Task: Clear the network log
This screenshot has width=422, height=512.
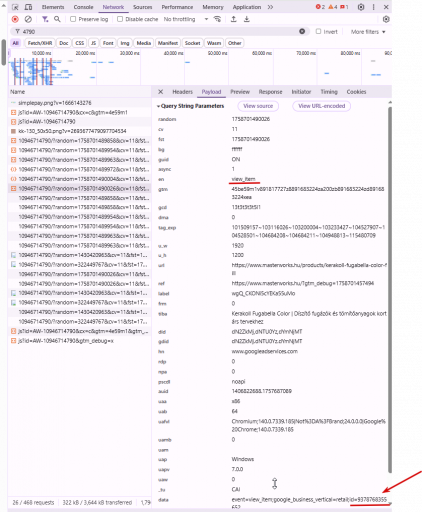Action: click(28, 19)
